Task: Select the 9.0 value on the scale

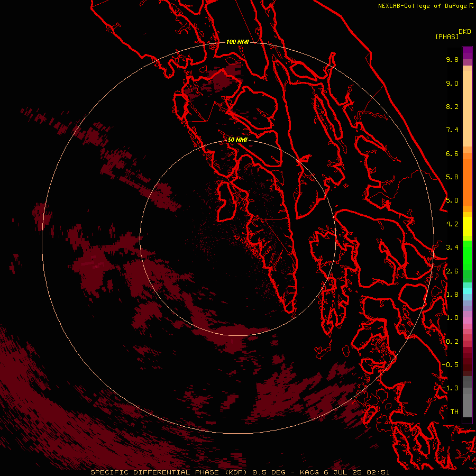Action: pos(452,83)
